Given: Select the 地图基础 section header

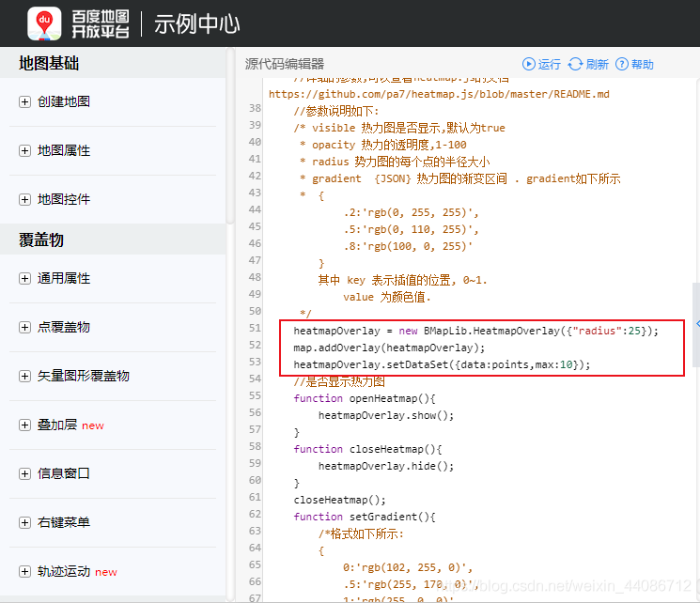Looking at the screenshot, I should pos(113,63).
